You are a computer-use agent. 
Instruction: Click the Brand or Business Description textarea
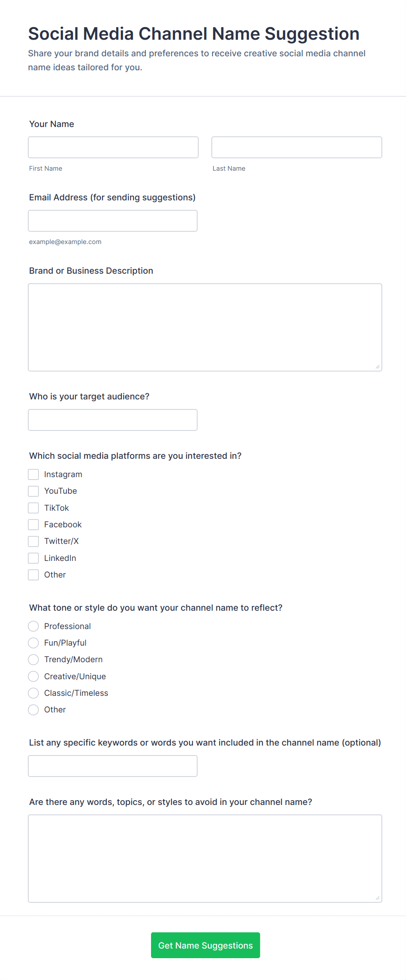click(205, 327)
